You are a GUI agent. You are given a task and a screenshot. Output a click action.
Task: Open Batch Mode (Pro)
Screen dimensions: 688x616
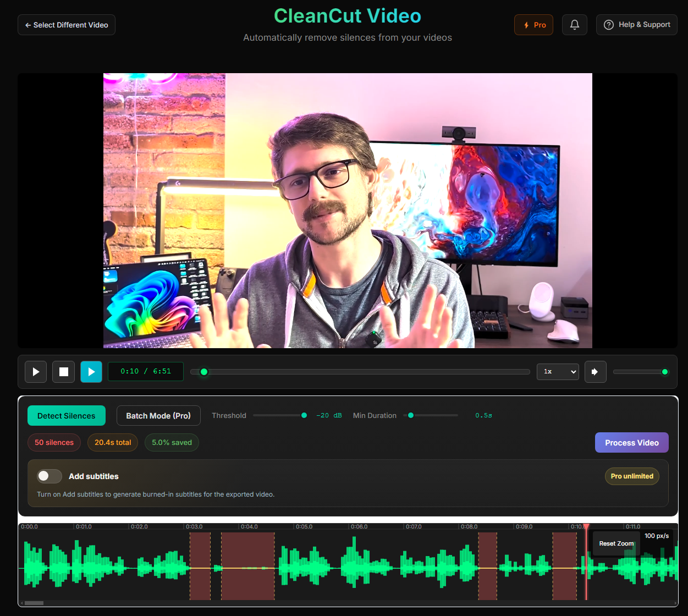pyautogui.click(x=158, y=416)
